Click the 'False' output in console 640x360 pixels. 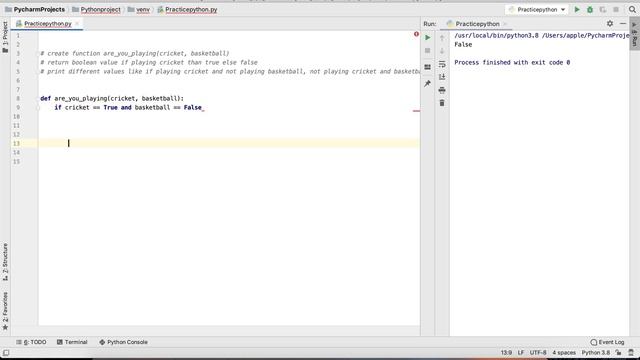[463, 44]
